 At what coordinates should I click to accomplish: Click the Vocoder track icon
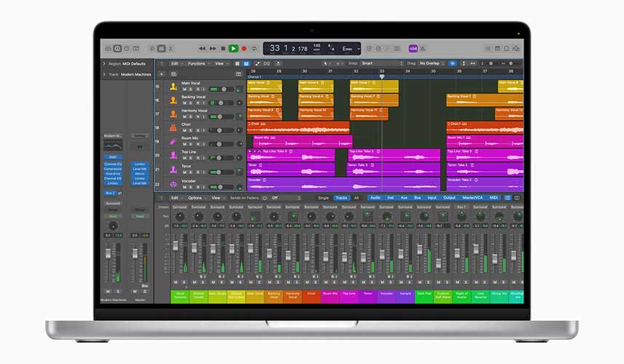click(173, 183)
